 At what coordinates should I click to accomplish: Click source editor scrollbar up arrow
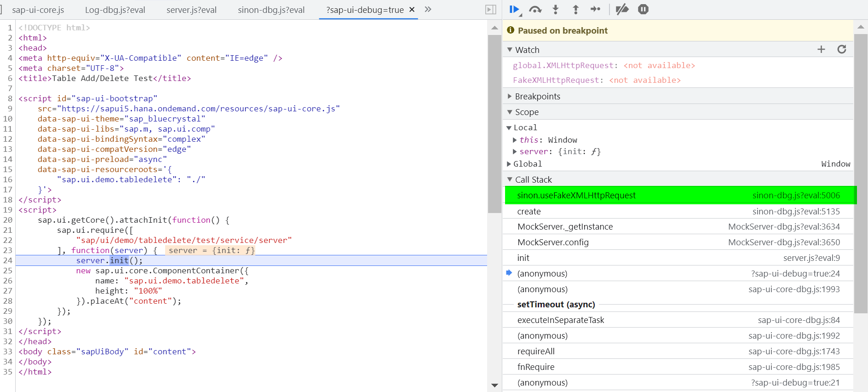point(494,28)
